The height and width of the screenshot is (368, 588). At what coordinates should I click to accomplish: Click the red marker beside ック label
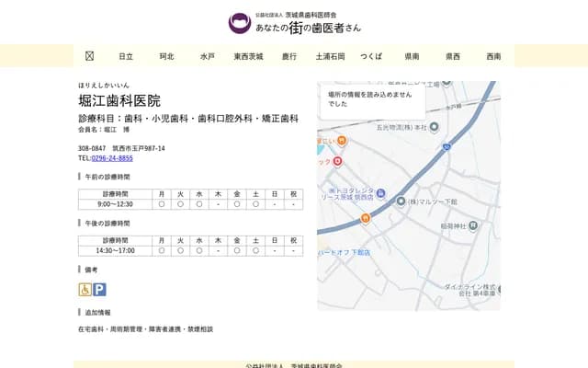click(x=337, y=162)
